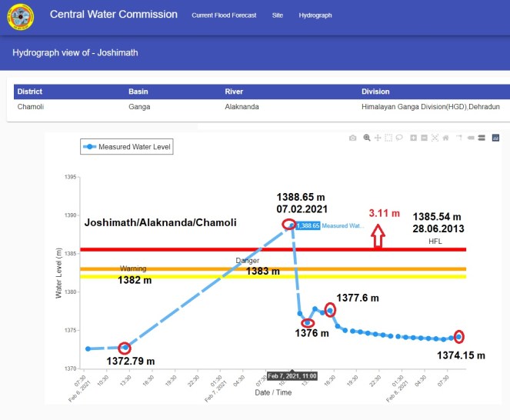Enable show closest data on hover
This screenshot has height=420, width=510.
470,138
